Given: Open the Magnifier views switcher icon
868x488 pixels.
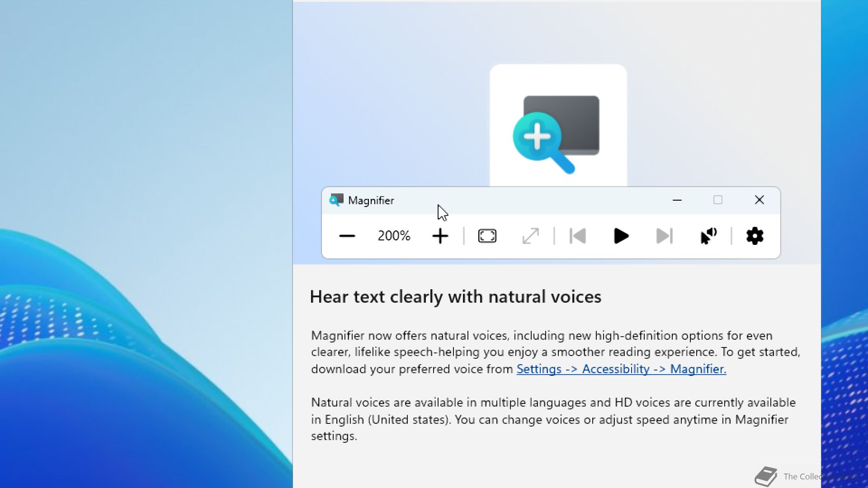Looking at the screenshot, I should pos(487,236).
